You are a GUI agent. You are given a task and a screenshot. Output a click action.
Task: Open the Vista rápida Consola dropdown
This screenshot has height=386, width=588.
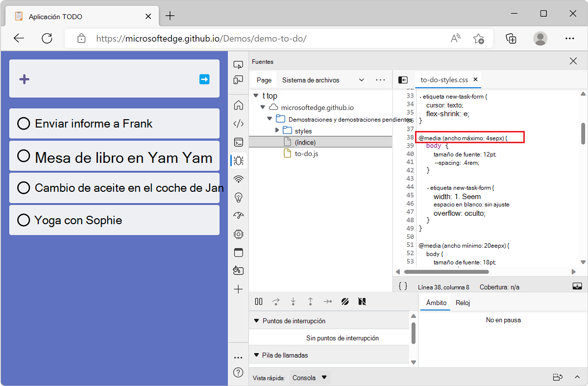pyautogui.click(x=309, y=377)
